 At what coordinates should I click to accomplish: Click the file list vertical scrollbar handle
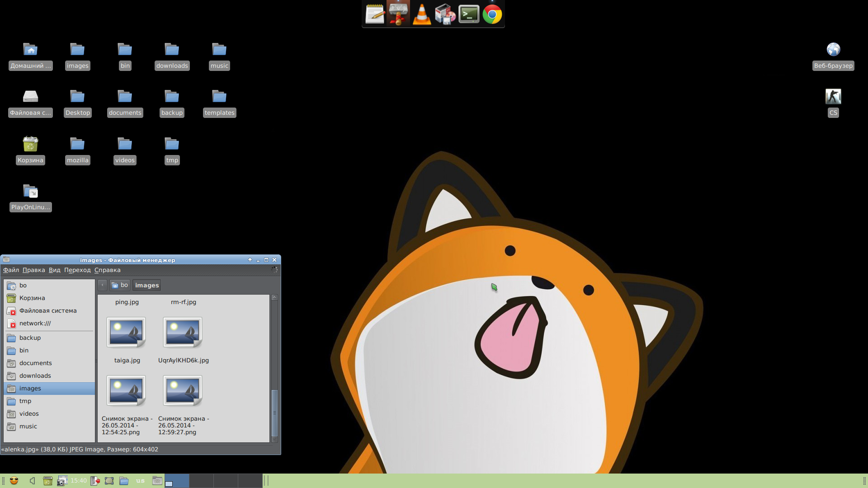tap(274, 412)
